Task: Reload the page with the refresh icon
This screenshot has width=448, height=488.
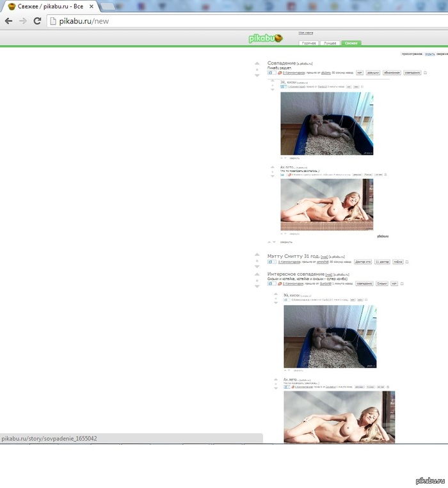Action: (x=37, y=21)
